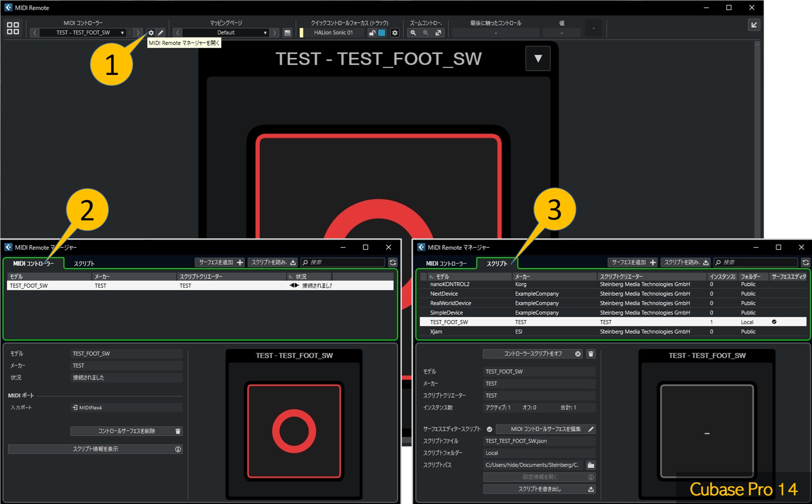Click サーフェスを追加 plus in left manager
Viewport: 812px width, 504px height.
point(220,262)
